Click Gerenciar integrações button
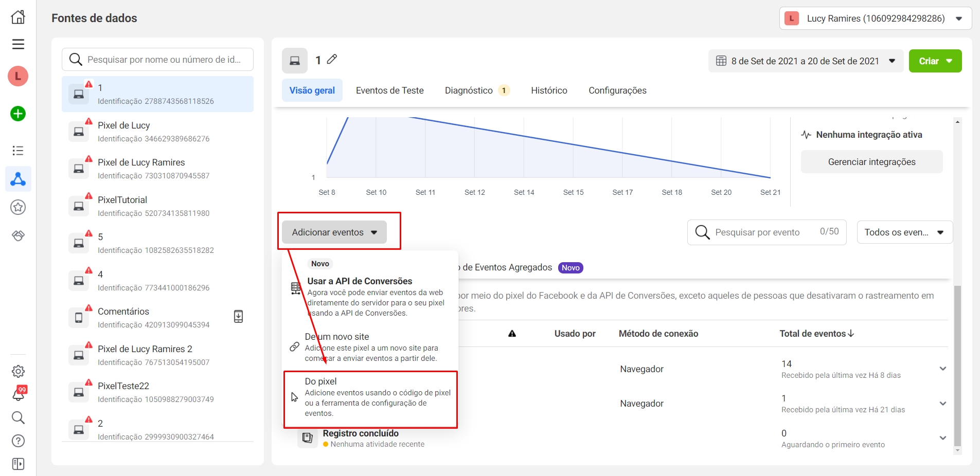The width and height of the screenshot is (980, 476). (x=871, y=162)
